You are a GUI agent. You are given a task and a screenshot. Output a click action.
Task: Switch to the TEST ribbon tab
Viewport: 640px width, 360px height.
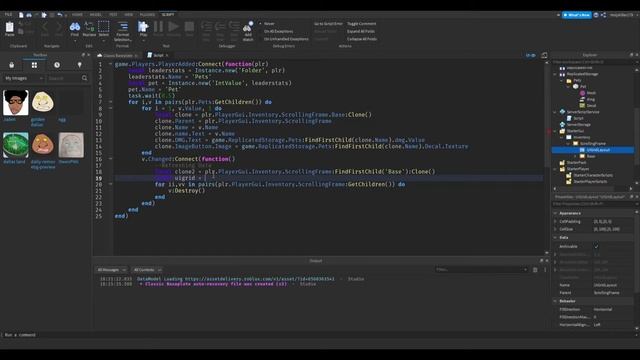[x=113, y=15]
